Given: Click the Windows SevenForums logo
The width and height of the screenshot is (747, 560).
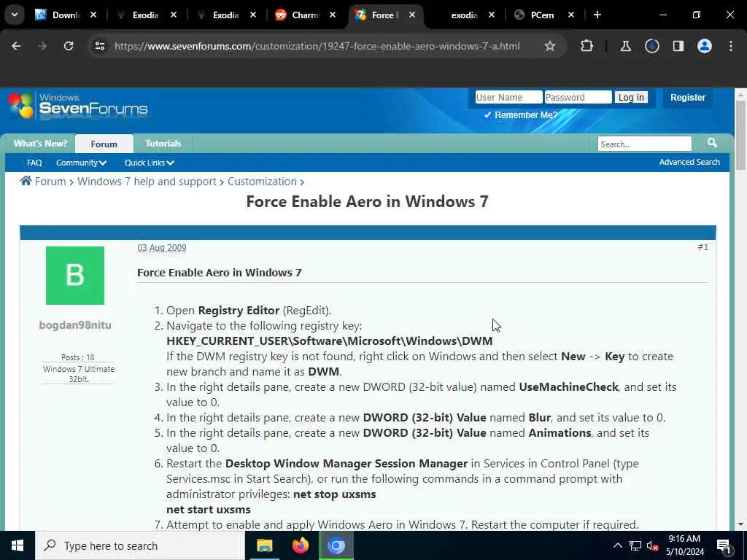Looking at the screenshot, I should pos(78,105).
